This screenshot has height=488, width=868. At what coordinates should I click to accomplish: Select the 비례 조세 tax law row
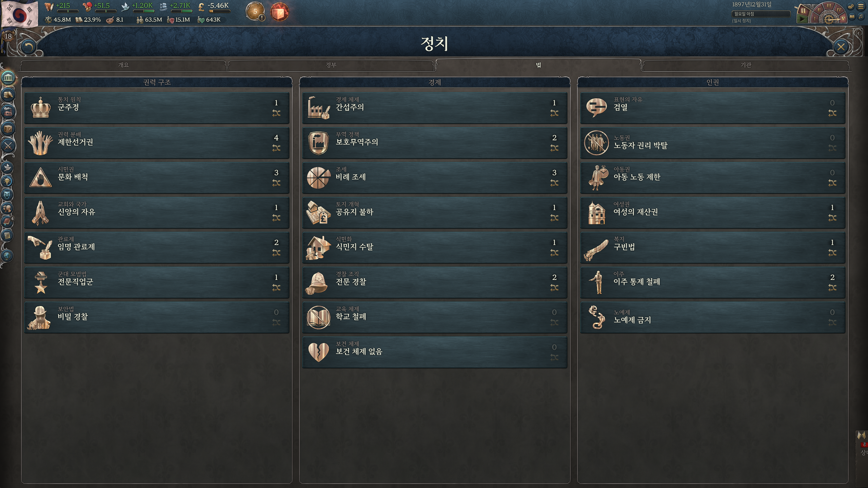point(435,178)
